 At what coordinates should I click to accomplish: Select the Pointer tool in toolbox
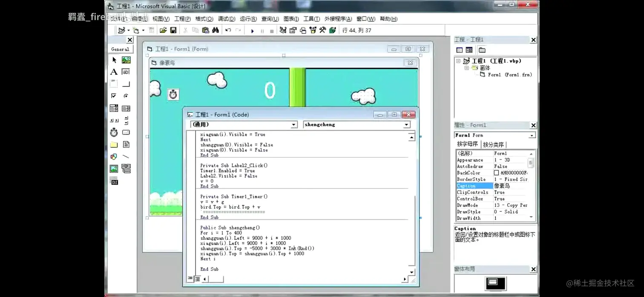[x=114, y=60]
